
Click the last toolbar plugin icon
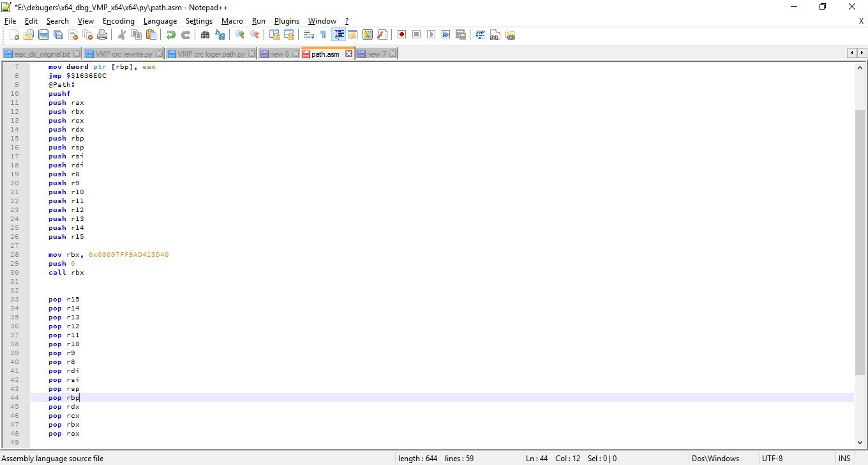point(510,35)
